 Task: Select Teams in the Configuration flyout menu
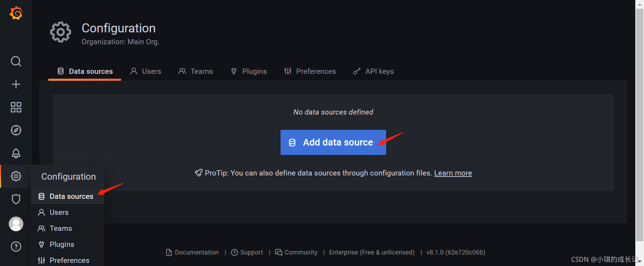68,228
